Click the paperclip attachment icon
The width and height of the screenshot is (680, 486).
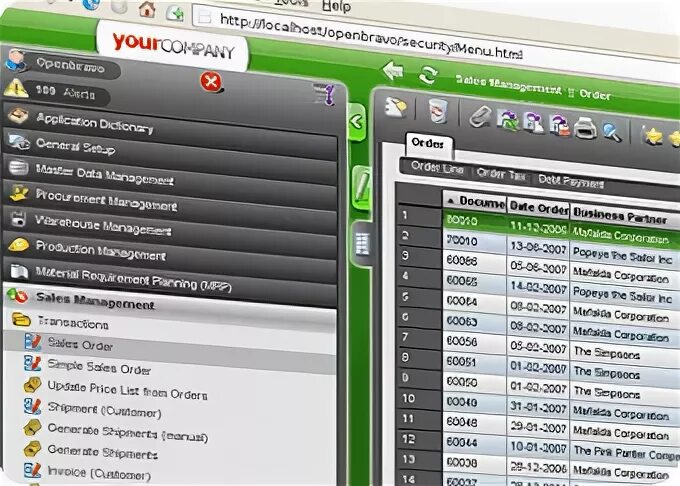point(480,116)
